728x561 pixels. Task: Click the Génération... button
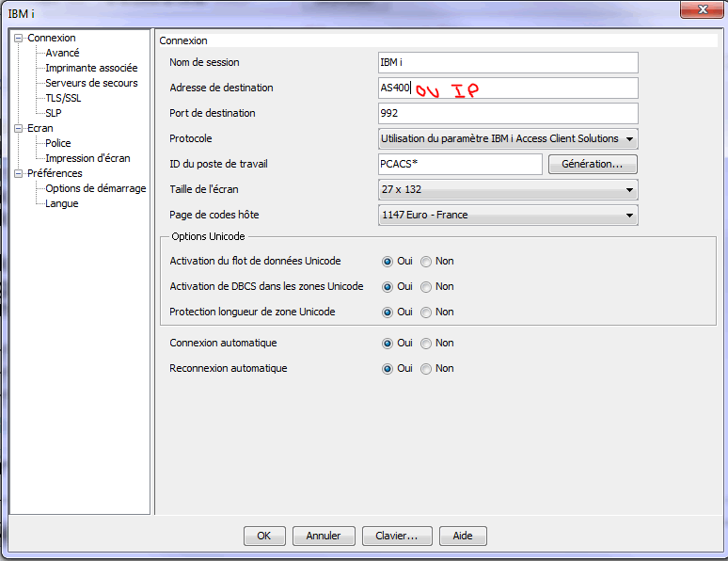click(x=593, y=164)
